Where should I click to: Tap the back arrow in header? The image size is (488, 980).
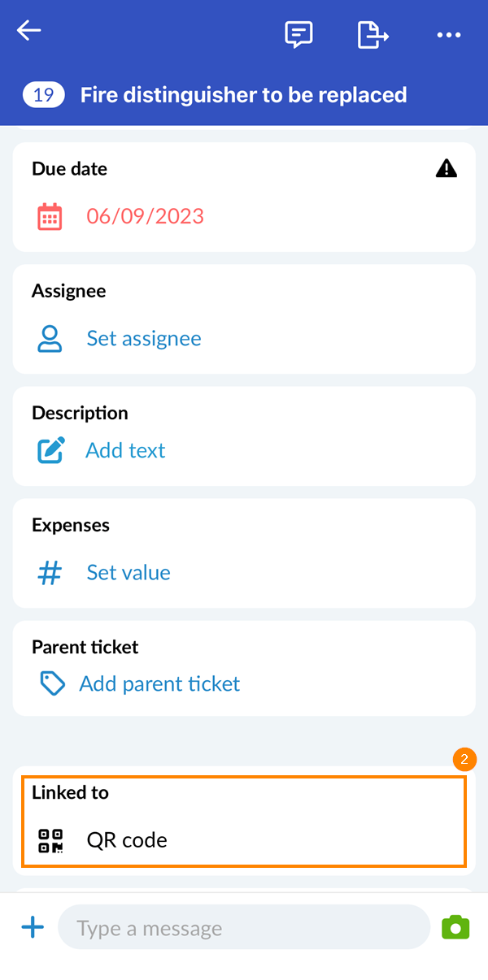click(29, 32)
